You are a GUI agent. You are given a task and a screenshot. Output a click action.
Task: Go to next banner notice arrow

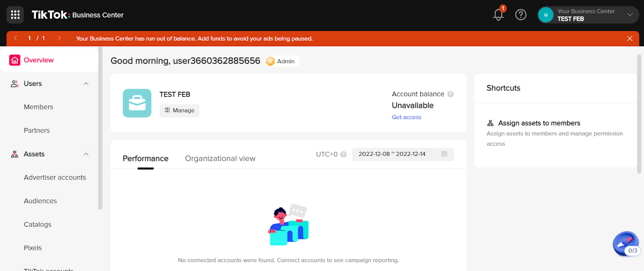coord(59,38)
